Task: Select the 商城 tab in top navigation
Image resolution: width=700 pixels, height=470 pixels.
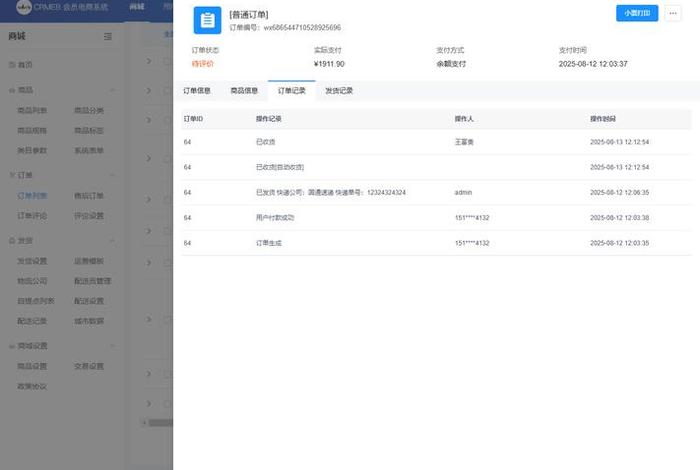Action: pos(137,7)
